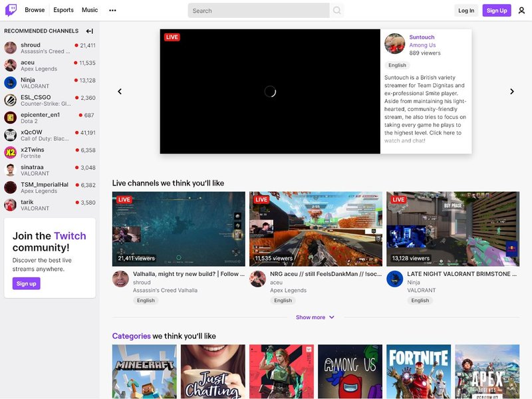532x399 pixels.
Task: Open the more options ellipsis menu
Action: click(112, 10)
